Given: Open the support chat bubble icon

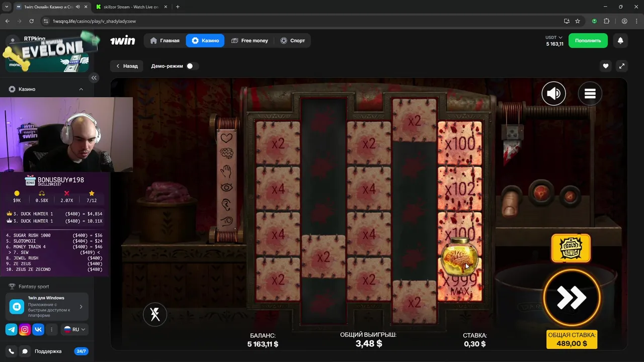Looking at the screenshot, I should 25,351.
